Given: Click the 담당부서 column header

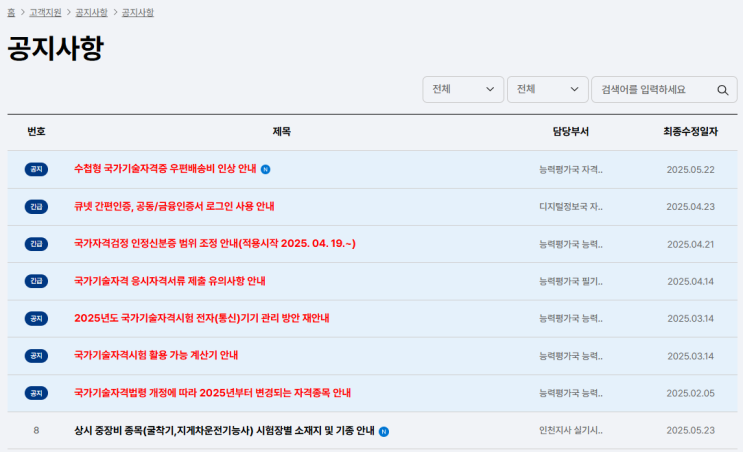Looking at the screenshot, I should [x=571, y=132].
